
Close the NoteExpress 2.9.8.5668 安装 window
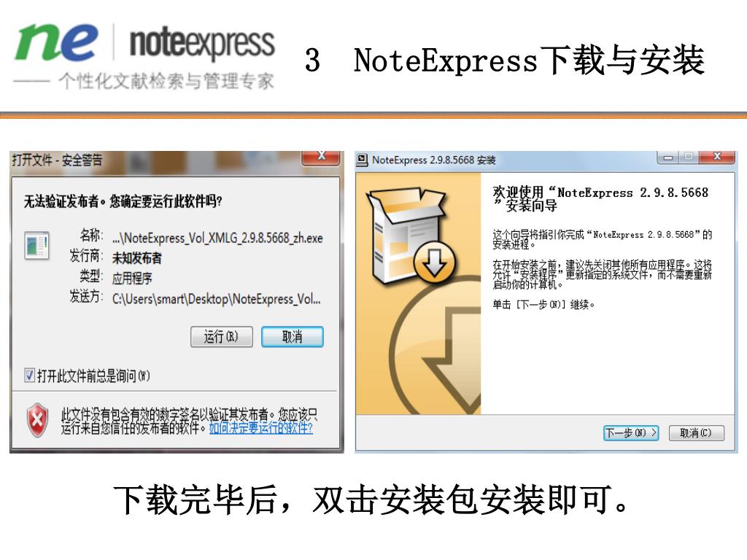point(717,157)
